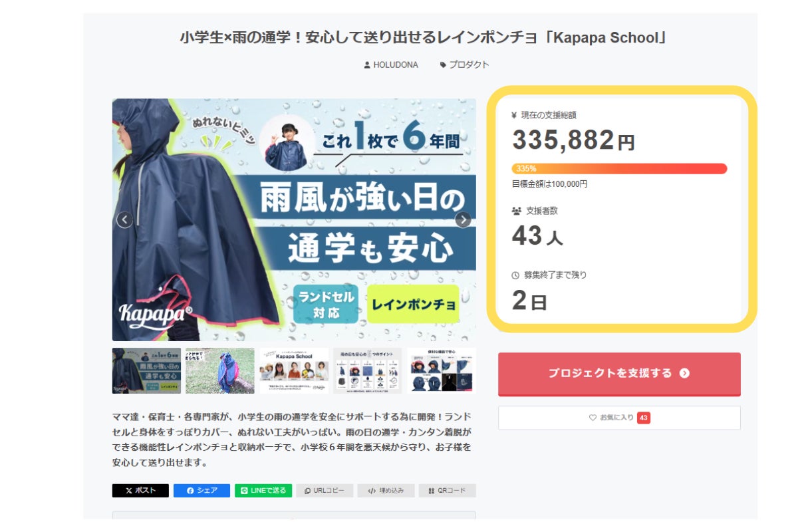The height and width of the screenshot is (532, 798).
Task: Show the QRコード for this project
Action: (x=447, y=491)
